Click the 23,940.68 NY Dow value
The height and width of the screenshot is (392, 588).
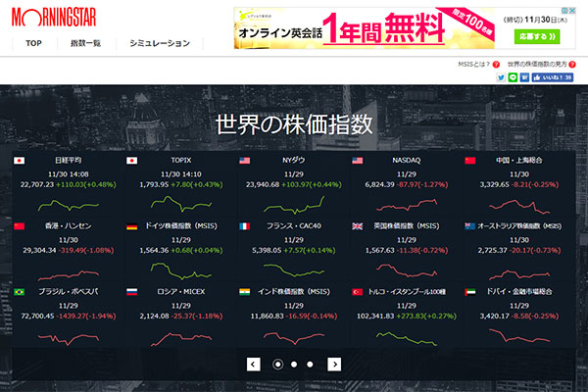click(263, 184)
